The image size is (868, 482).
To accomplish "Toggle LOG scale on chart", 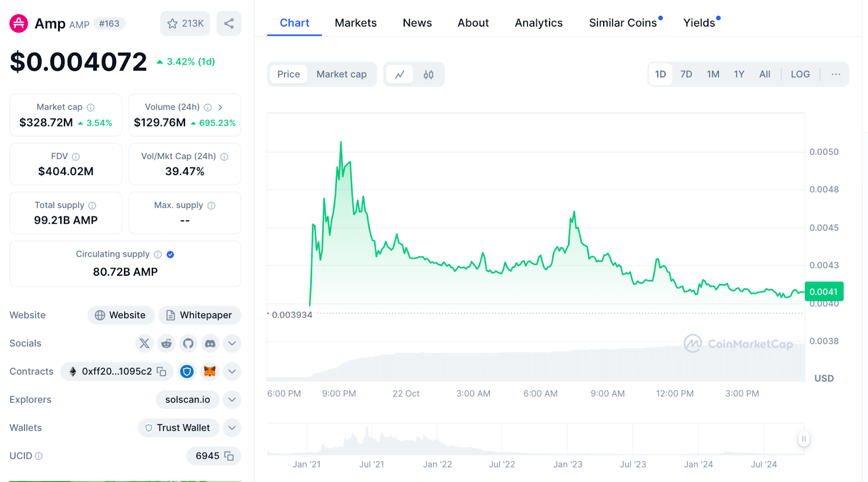I will [800, 74].
